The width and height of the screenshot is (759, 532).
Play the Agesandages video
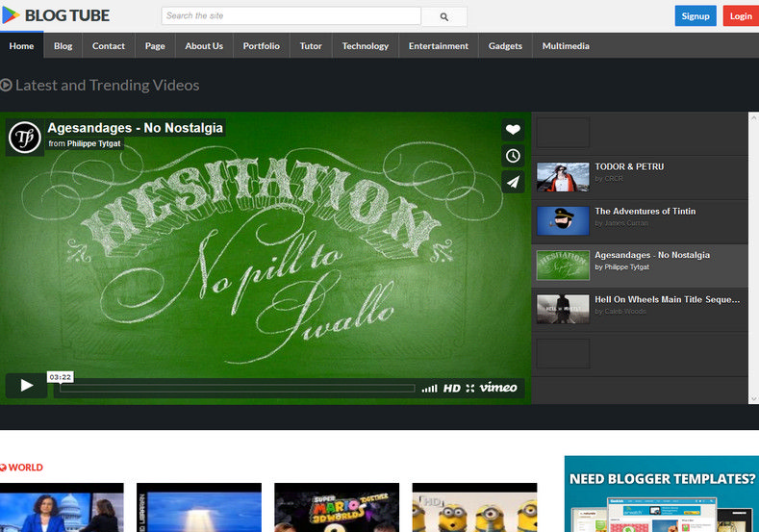point(26,386)
